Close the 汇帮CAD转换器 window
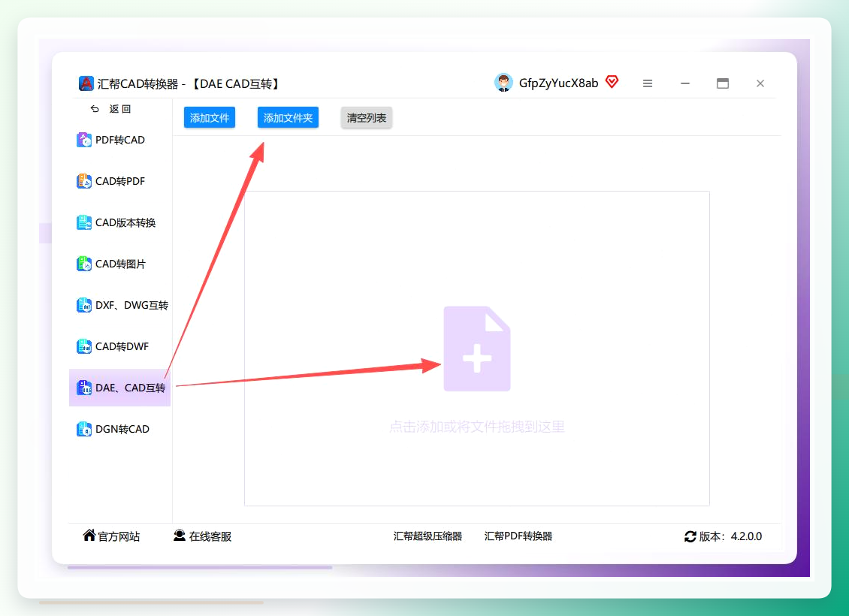 pos(760,83)
